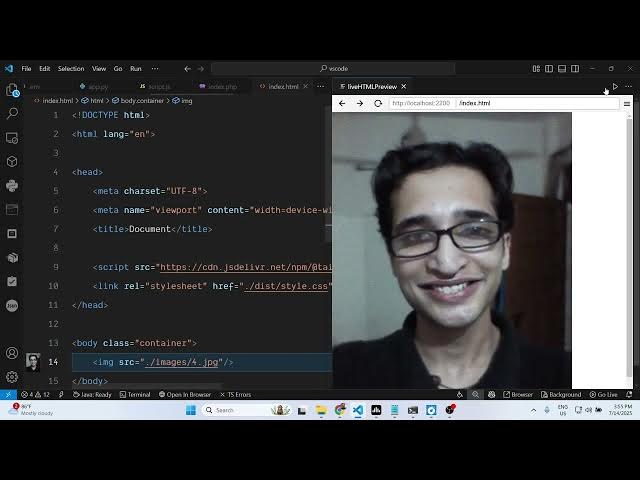Screen dimensions: 640x480
Task: Open the Edit menu
Action: pyautogui.click(x=44, y=69)
